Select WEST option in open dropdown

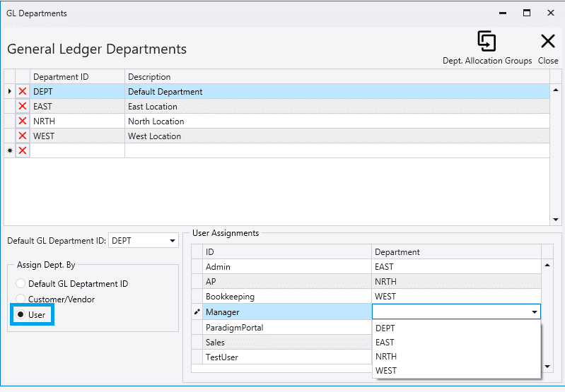[386, 371]
